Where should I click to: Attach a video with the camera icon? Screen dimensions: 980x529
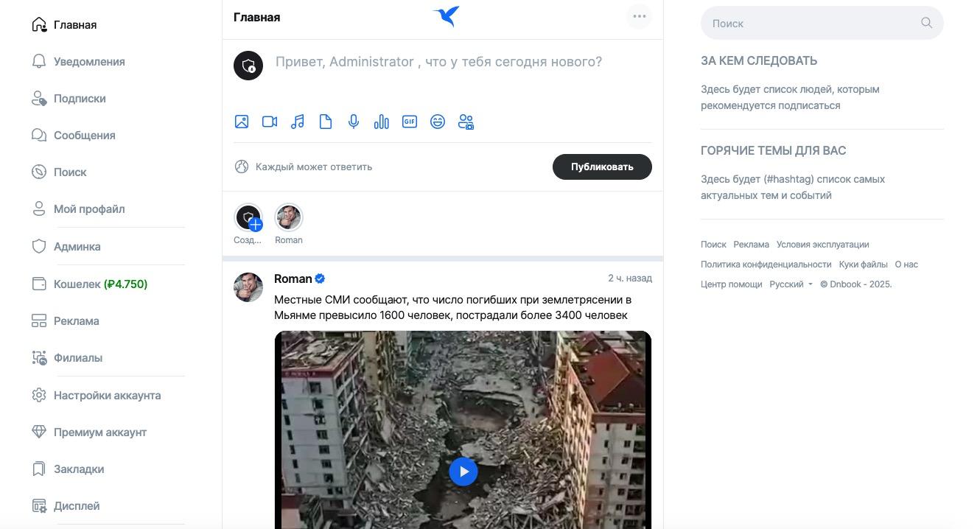(x=270, y=122)
